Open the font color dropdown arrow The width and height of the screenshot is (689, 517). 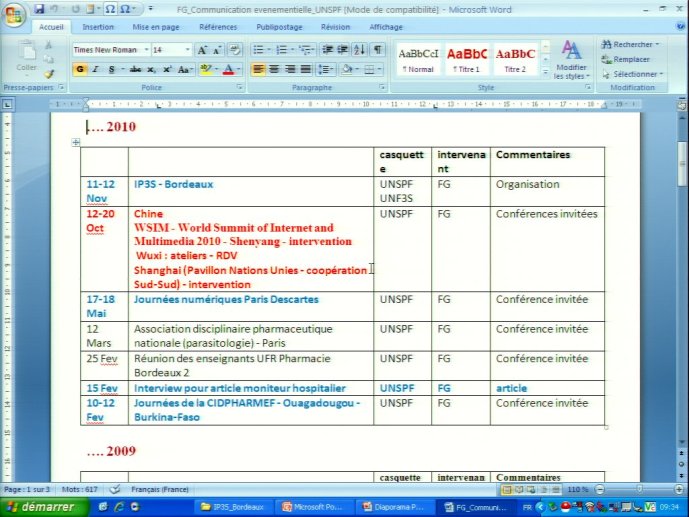tap(239, 69)
